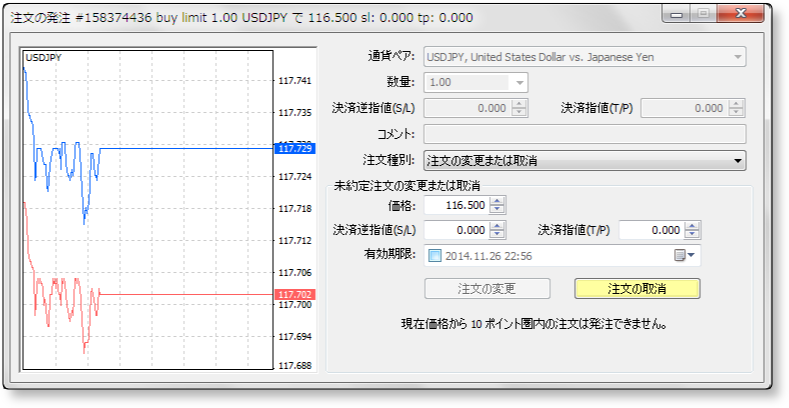Click the upper disabled S/L 0.000 field

click(x=467, y=108)
